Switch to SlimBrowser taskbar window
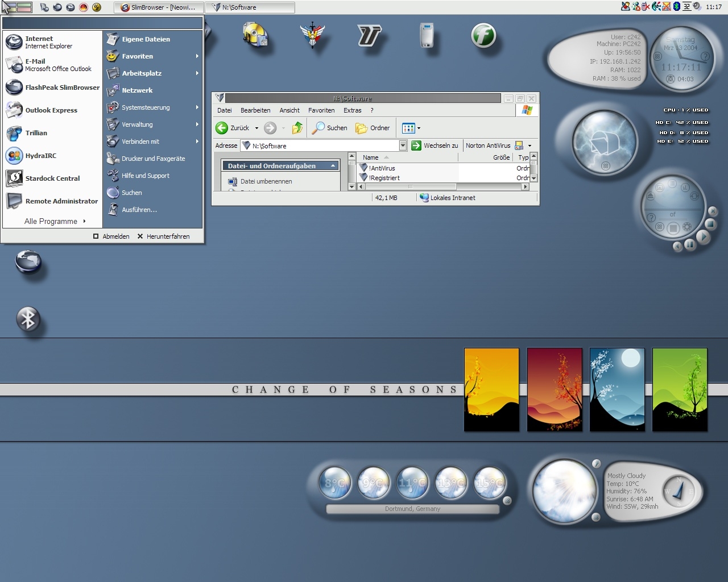The image size is (728, 582). (x=158, y=7)
